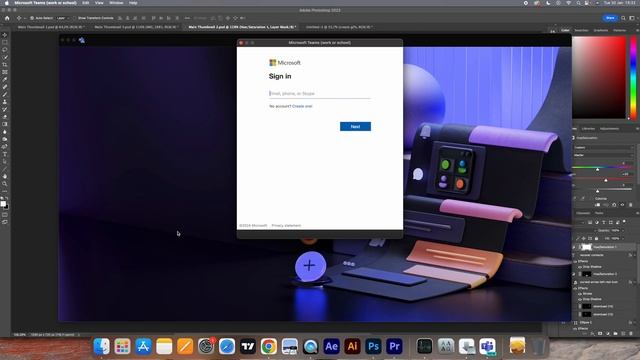Select the Zoom tool in the toolbar
The image size is (640, 360).
(5, 184)
